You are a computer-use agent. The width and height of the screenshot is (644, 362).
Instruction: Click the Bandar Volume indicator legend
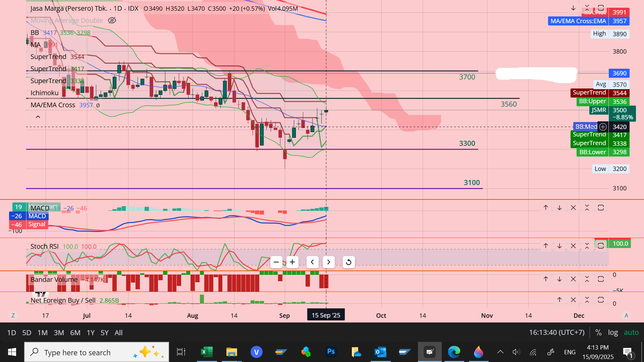pos(54,280)
